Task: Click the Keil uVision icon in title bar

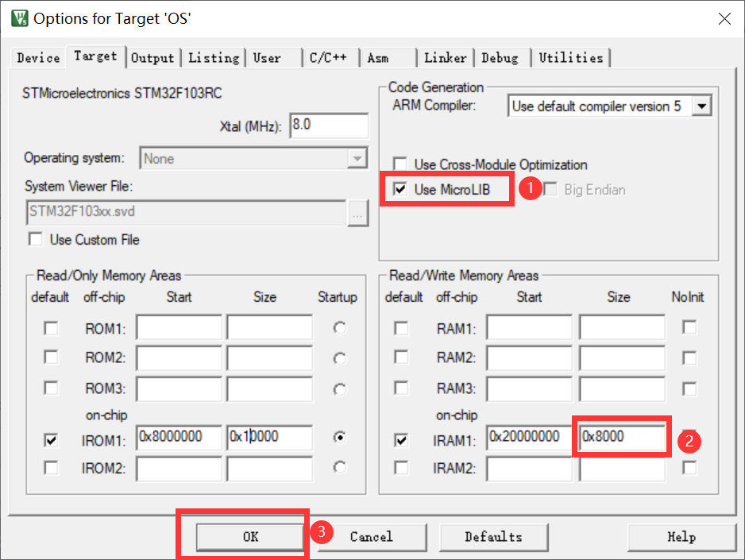Action: pos(20,18)
